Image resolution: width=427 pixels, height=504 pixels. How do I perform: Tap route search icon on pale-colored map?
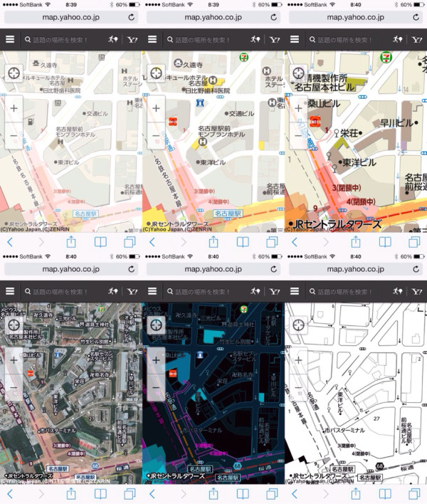[112, 40]
